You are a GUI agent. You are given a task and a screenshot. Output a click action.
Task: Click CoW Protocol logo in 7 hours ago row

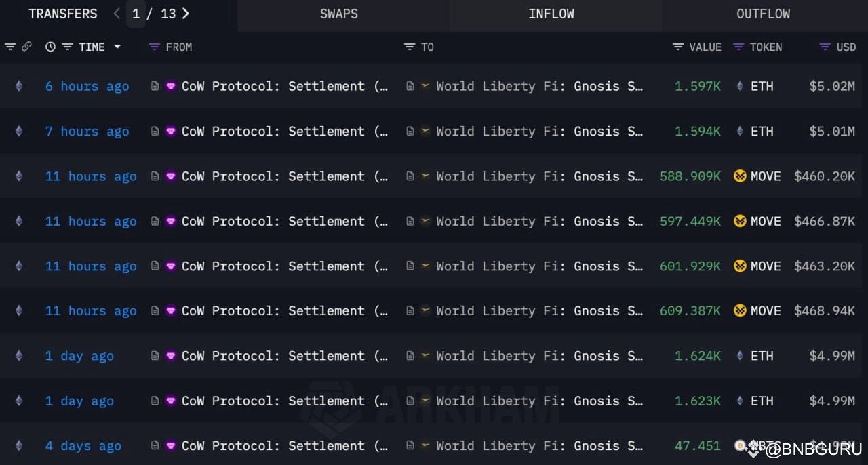point(170,131)
